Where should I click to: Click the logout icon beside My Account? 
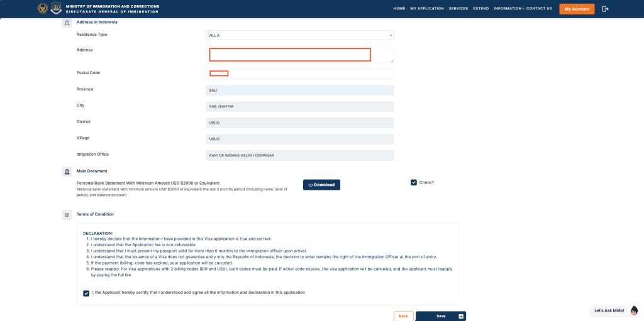coord(605,9)
